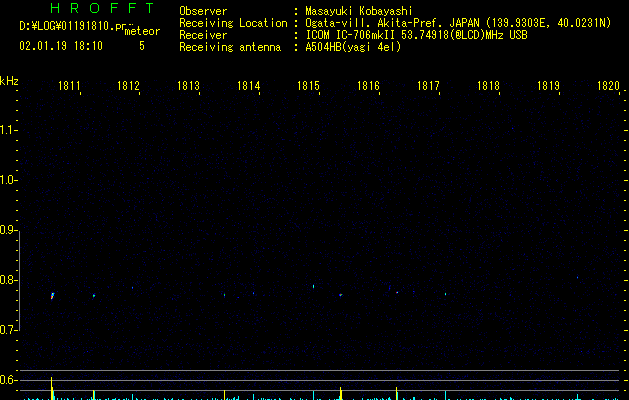Click the 1814 time axis label
The width and height of the screenshot is (629, 400).
(249, 86)
